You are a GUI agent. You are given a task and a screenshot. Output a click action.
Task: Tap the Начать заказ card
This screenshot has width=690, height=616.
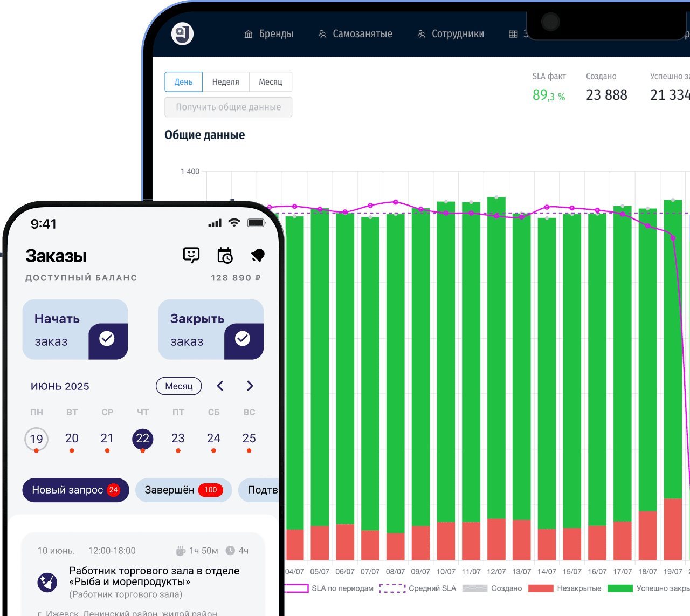pos(75,330)
